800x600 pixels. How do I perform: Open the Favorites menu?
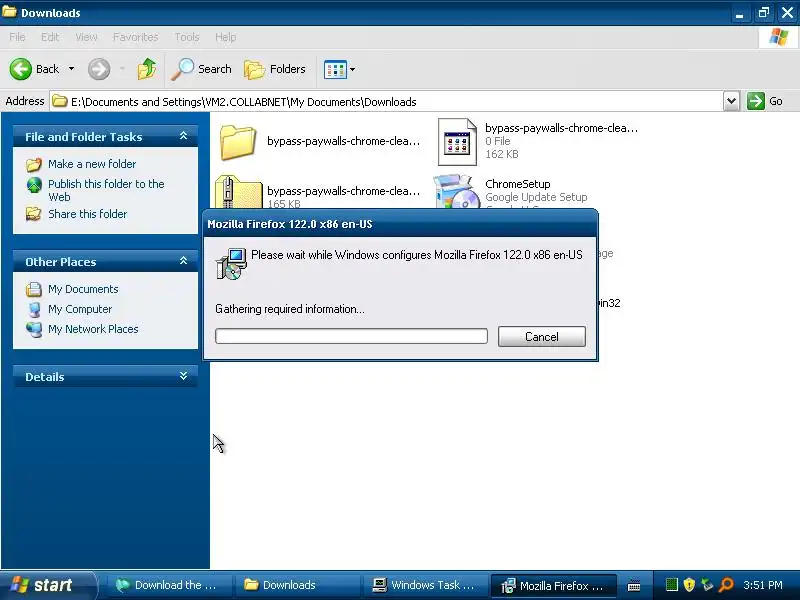pyautogui.click(x=136, y=37)
